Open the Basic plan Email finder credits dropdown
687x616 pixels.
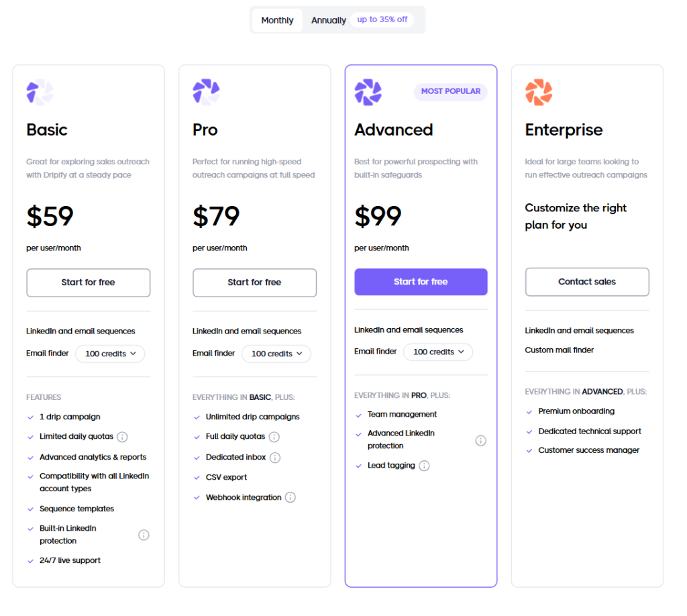(x=110, y=354)
